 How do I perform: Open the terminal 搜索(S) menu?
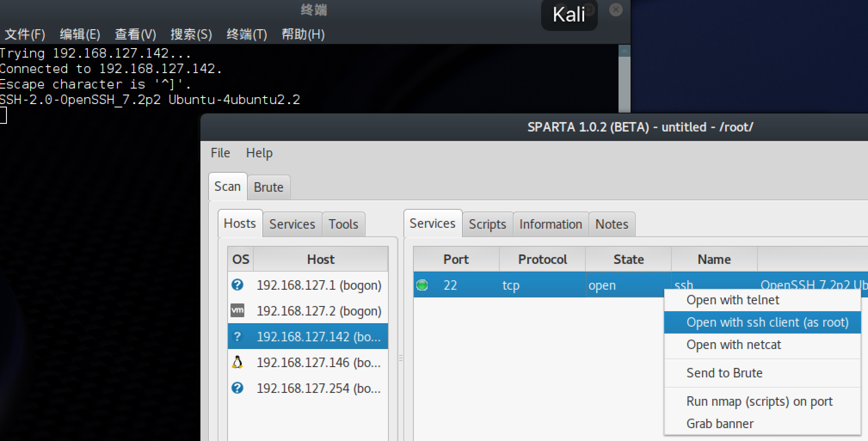[191, 34]
